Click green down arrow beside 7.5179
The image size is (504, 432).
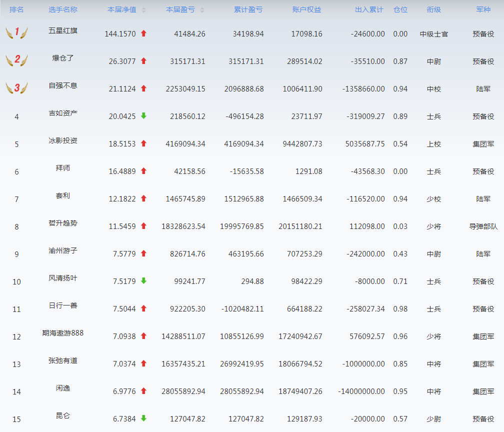(143, 280)
